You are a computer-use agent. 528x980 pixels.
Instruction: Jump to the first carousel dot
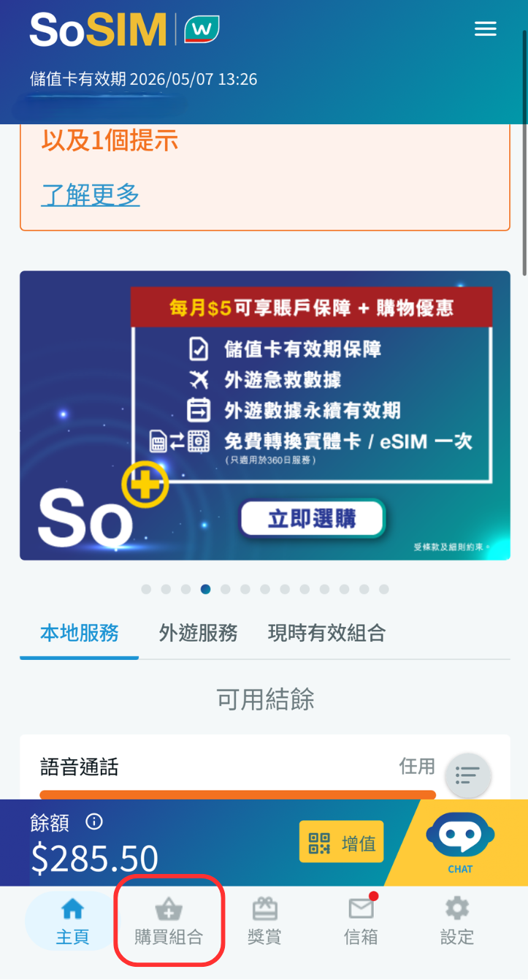coord(146,589)
